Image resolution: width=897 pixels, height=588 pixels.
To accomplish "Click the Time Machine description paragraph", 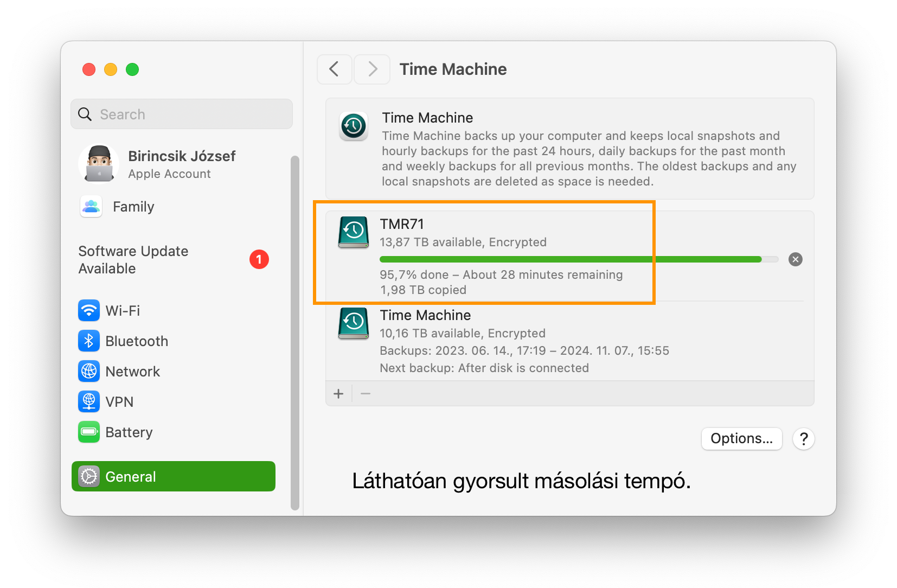I will [x=589, y=158].
